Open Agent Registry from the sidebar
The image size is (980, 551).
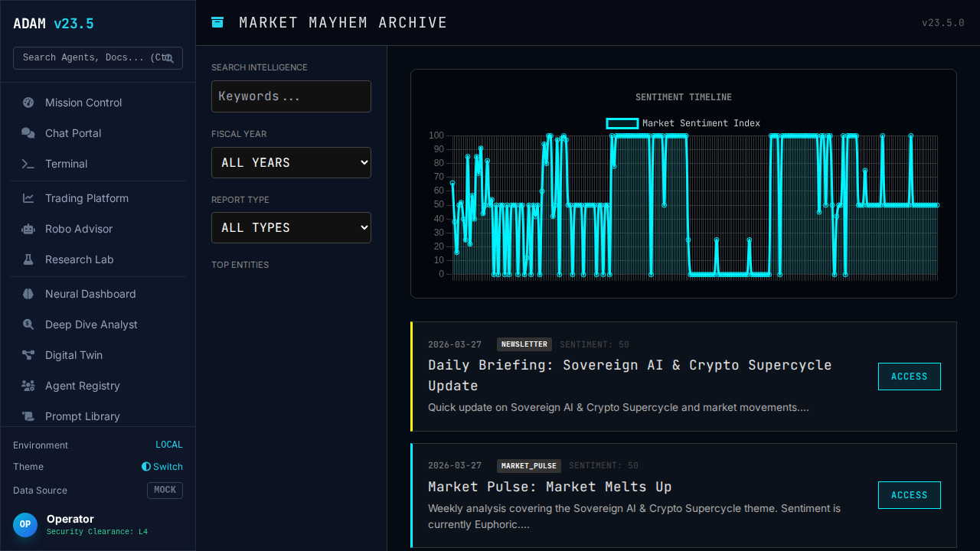click(83, 386)
